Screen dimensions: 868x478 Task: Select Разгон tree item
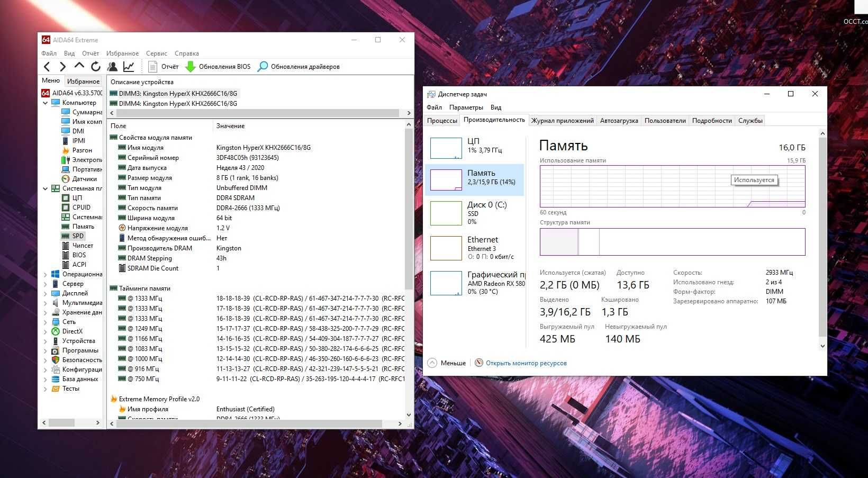[x=77, y=150]
